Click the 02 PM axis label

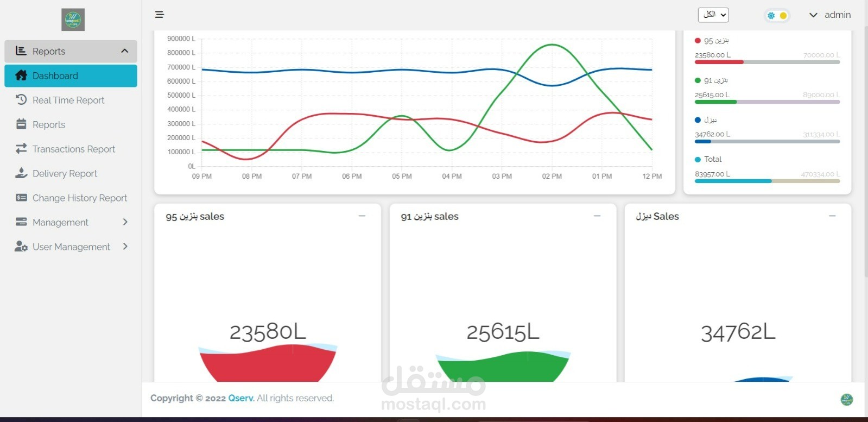click(x=552, y=176)
